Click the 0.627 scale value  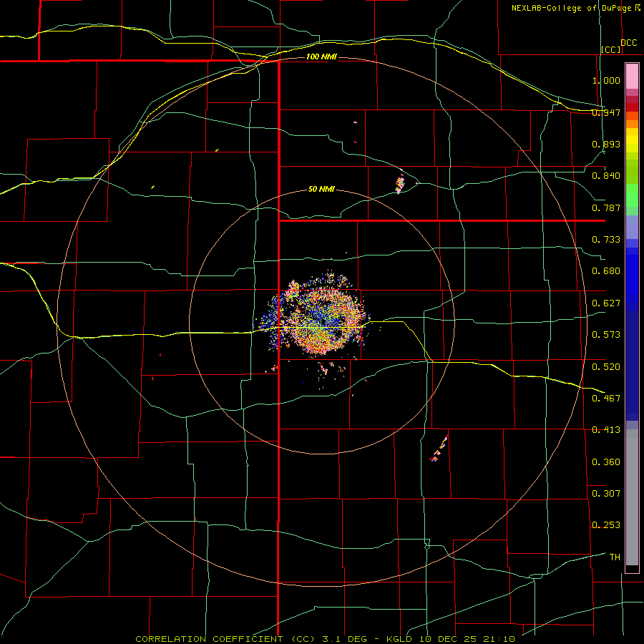tap(606, 303)
